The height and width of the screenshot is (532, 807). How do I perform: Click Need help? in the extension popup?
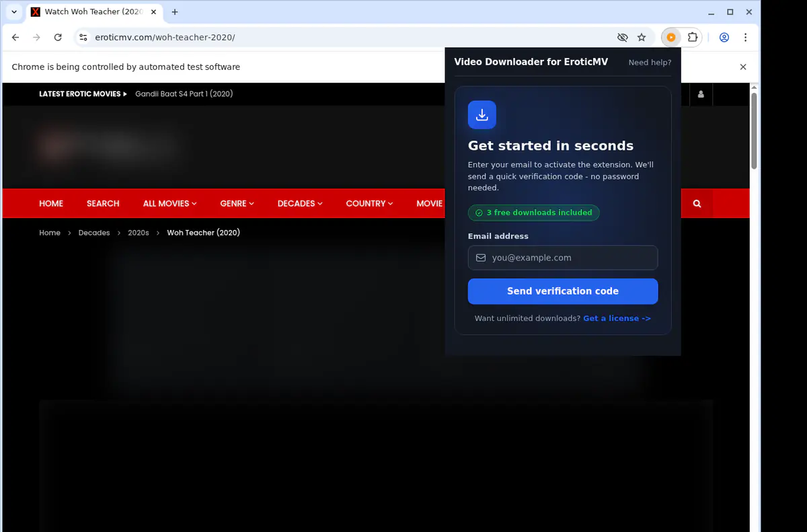point(650,63)
